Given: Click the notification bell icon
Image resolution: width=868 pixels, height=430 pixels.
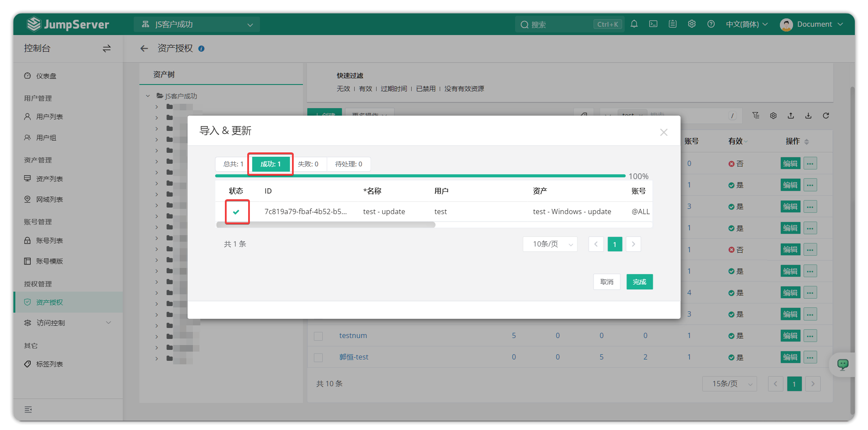Looking at the screenshot, I should click(x=634, y=24).
